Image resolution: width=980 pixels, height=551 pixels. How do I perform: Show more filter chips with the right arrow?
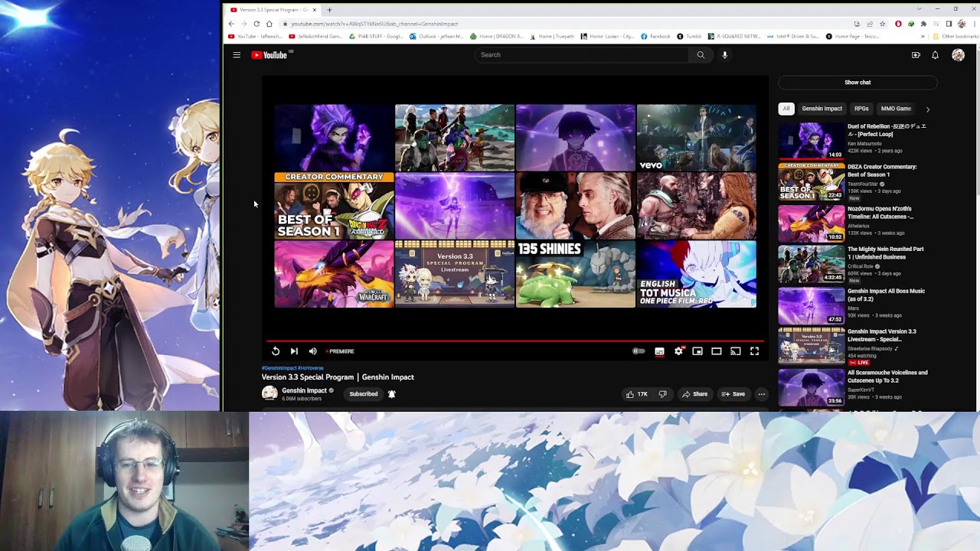point(928,109)
